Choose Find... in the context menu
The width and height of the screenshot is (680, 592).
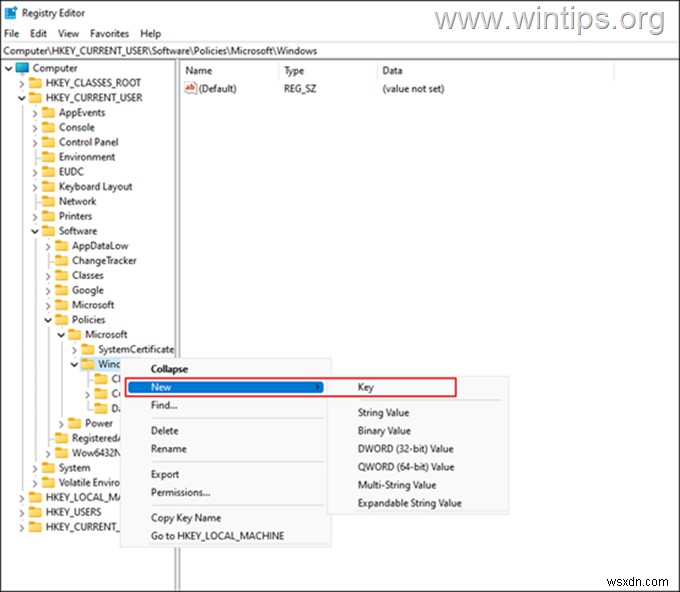(x=164, y=405)
